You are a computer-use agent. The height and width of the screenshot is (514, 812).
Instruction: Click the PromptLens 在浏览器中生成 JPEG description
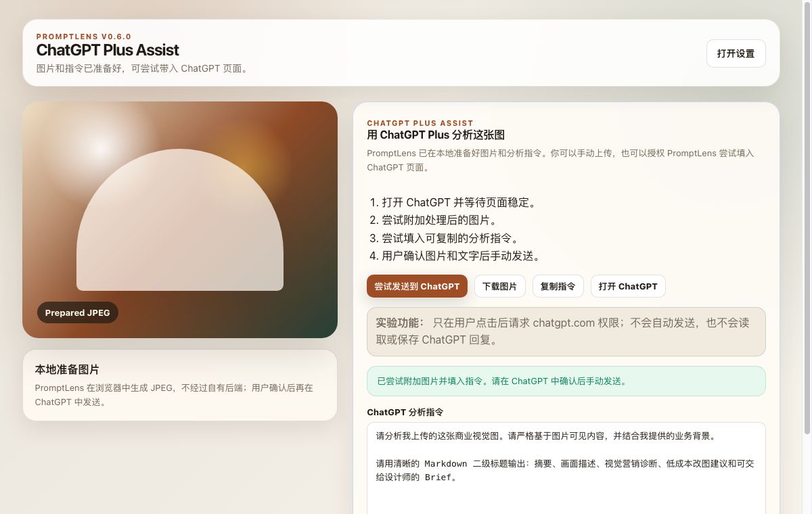click(175, 395)
